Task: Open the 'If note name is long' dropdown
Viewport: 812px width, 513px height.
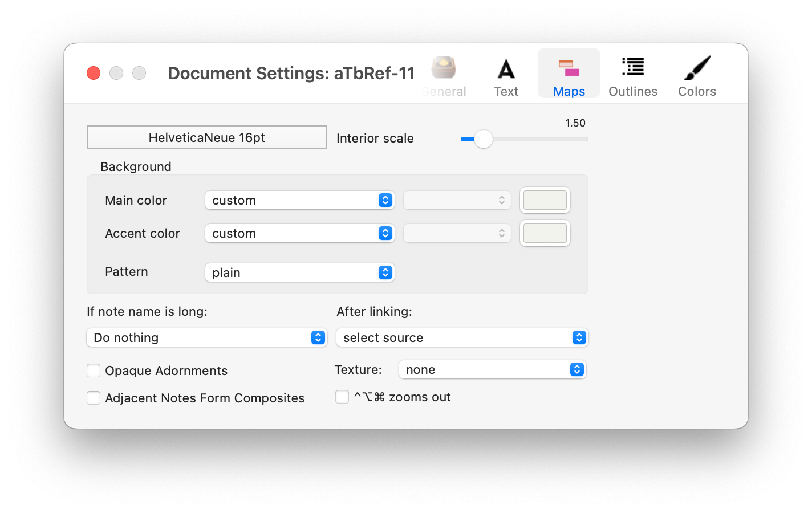Action: pyautogui.click(x=206, y=337)
